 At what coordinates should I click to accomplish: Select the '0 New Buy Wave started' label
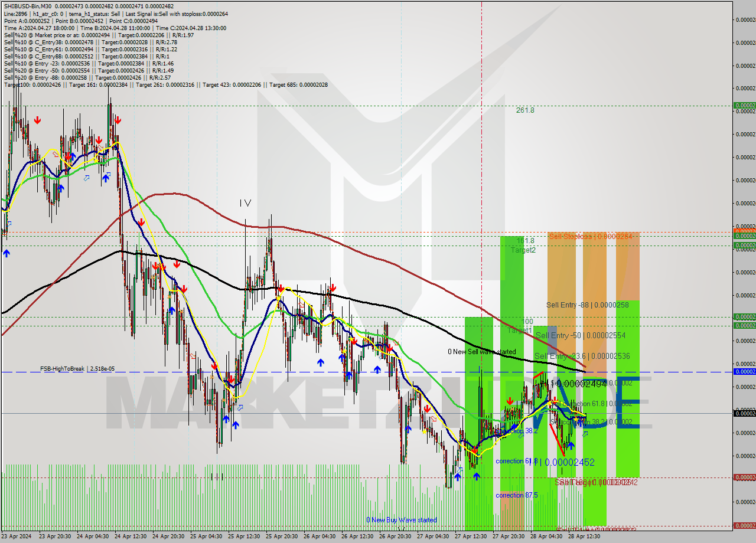(x=402, y=520)
